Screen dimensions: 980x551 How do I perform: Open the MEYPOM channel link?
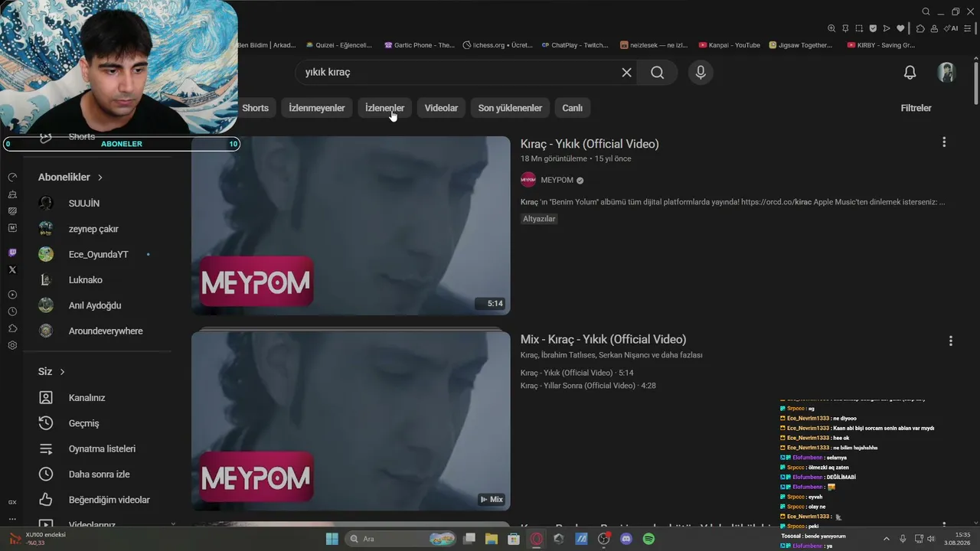[557, 180]
